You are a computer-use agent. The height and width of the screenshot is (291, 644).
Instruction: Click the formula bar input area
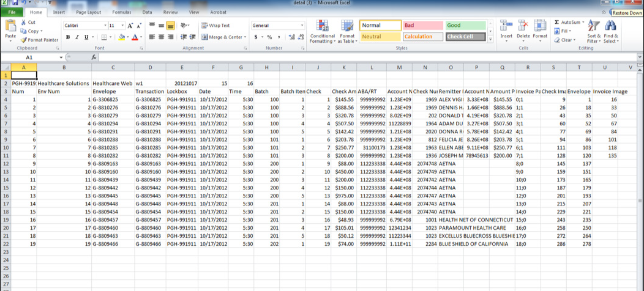pos(367,57)
